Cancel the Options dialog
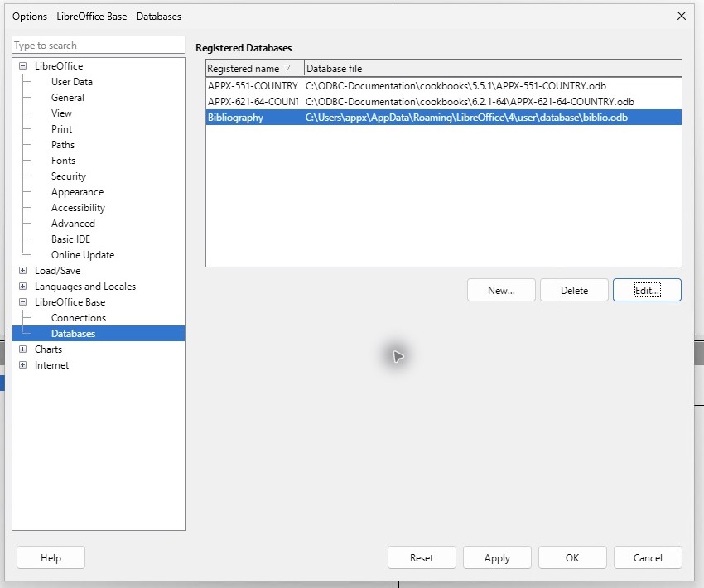 point(648,557)
